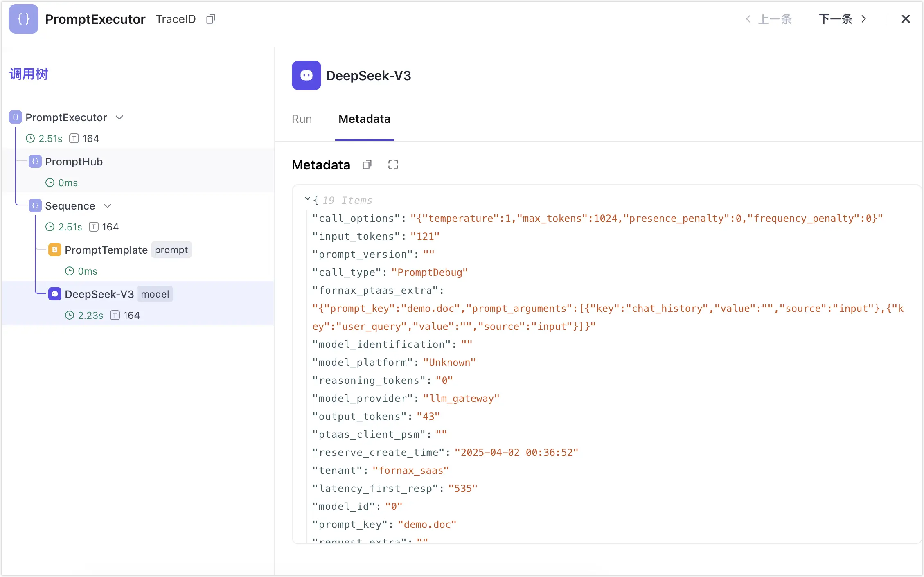Click the model tag badge
Screen dimensions: 924x577
click(155, 294)
